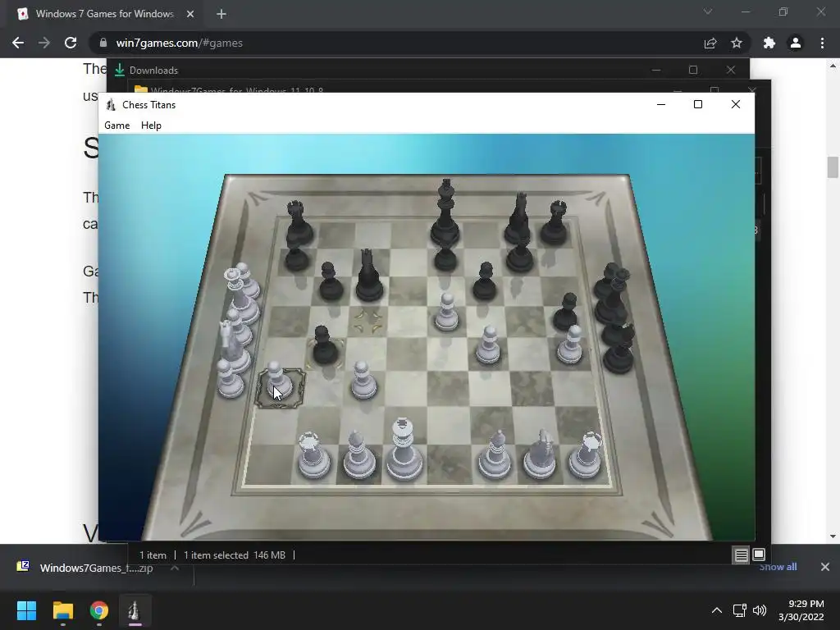840x630 pixels.
Task: Click the square highlighted with gold corner markers
Action: click(x=369, y=322)
